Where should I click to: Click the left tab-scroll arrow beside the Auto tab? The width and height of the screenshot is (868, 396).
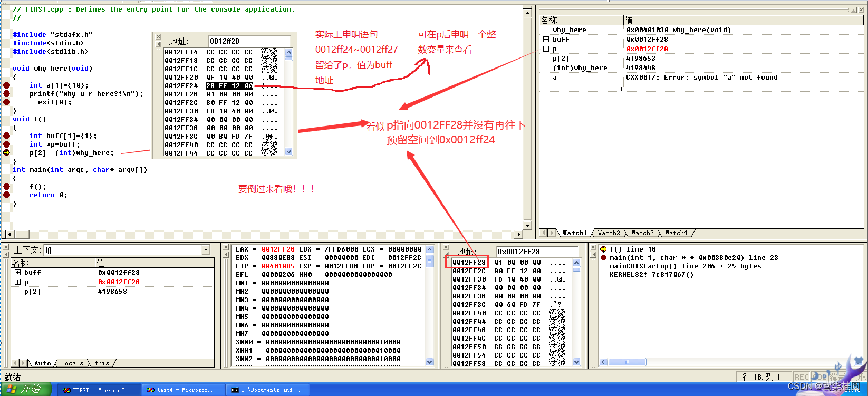15,363
